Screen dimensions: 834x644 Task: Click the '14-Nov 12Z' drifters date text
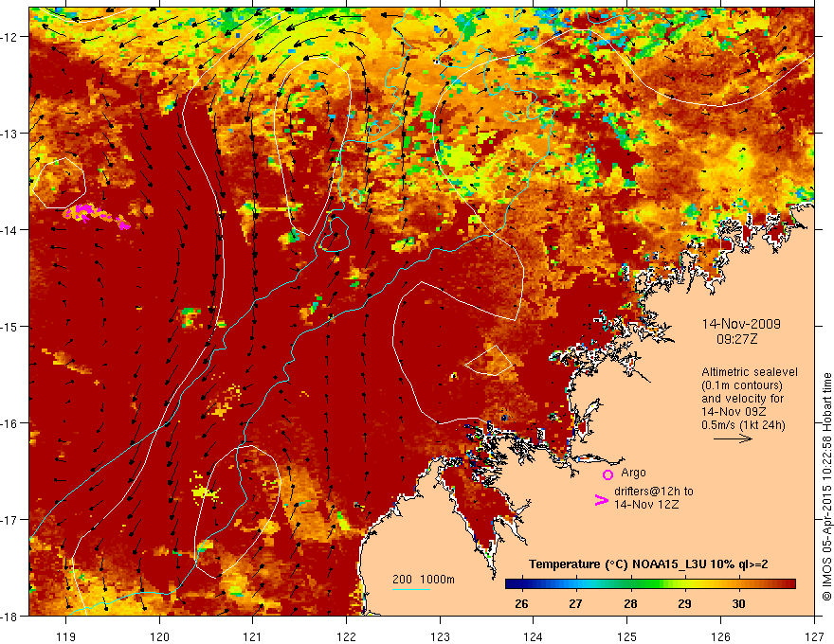tap(646, 505)
